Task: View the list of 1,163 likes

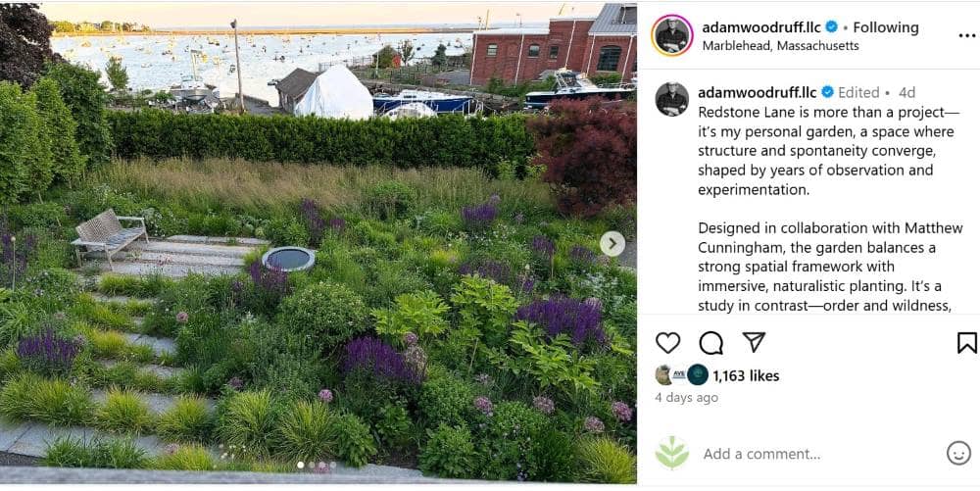Action: [746, 376]
